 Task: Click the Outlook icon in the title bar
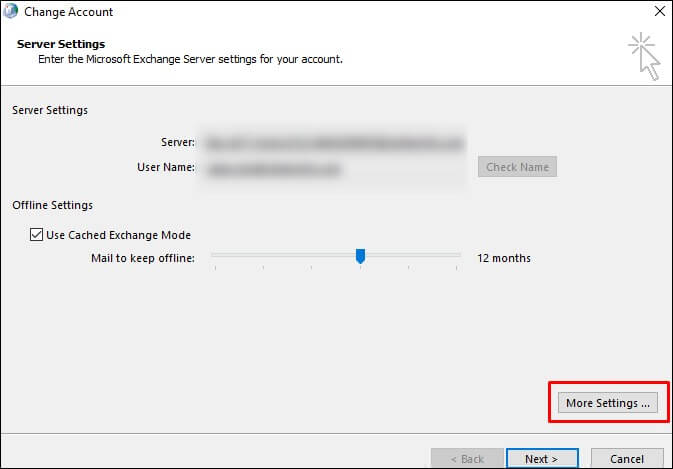(11, 11)
